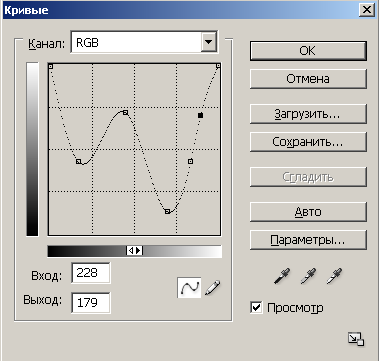Viewport: 379px width, 361px height.
Task: Confirm curves with the OK button
Action: (x=308, y=51)
